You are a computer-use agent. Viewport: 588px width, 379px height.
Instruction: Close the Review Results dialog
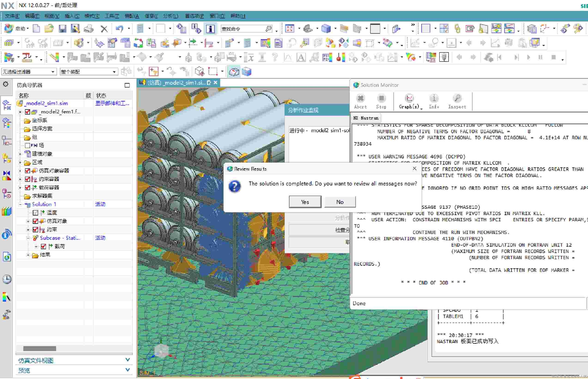[x=415, y=169]
